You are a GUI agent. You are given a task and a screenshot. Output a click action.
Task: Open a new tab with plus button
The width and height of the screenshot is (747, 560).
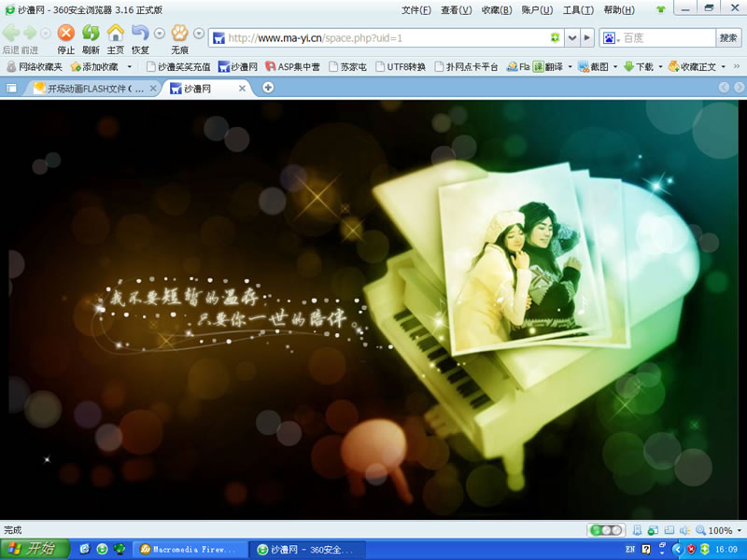[268, 88]
